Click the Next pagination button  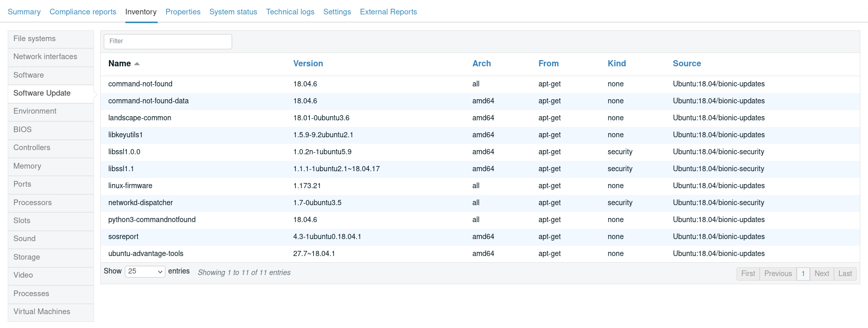tap(821, 274)
